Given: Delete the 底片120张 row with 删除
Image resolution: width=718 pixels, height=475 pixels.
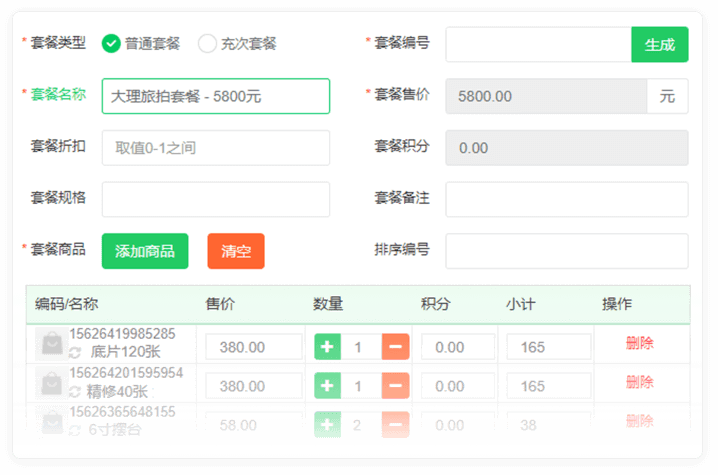Looking at the screenshot, I should (x=640, y=343).
